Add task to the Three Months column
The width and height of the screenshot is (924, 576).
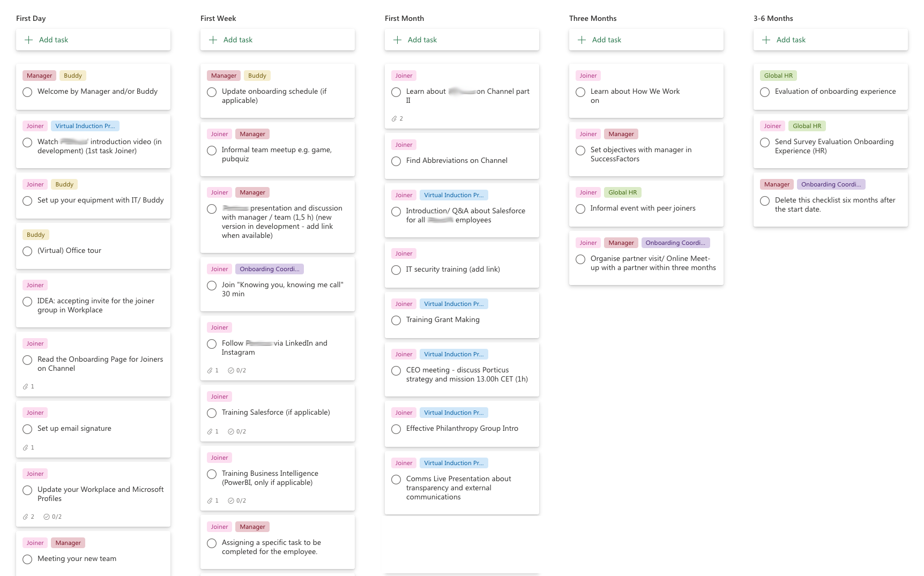click(x=646, y=40)
